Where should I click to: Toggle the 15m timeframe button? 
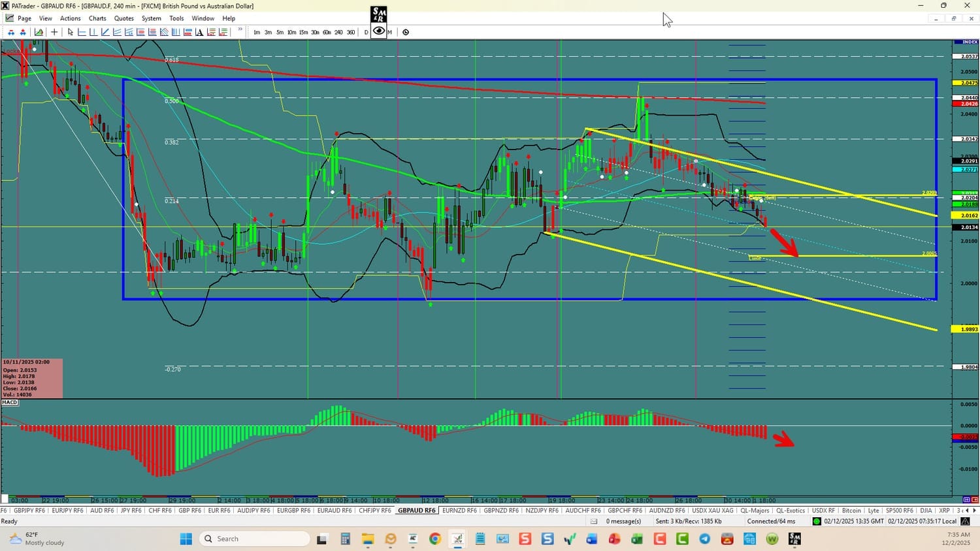point(303,32)
